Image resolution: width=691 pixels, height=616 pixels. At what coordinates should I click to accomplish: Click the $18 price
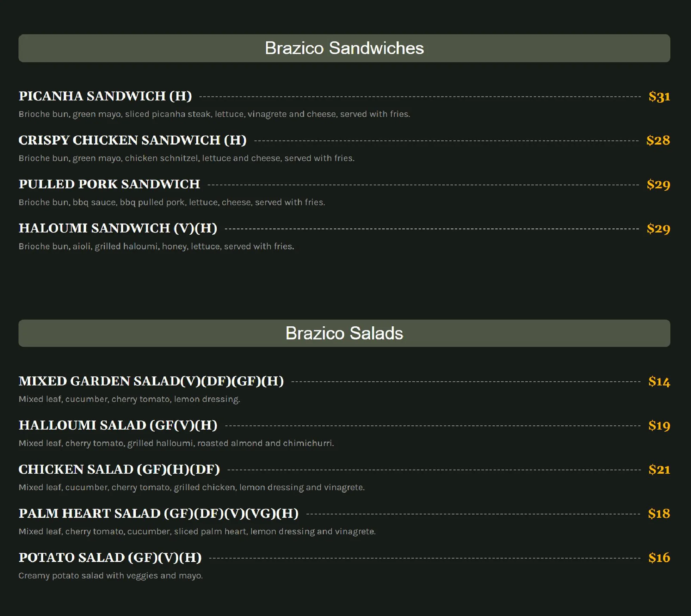[x=659, y=513]
